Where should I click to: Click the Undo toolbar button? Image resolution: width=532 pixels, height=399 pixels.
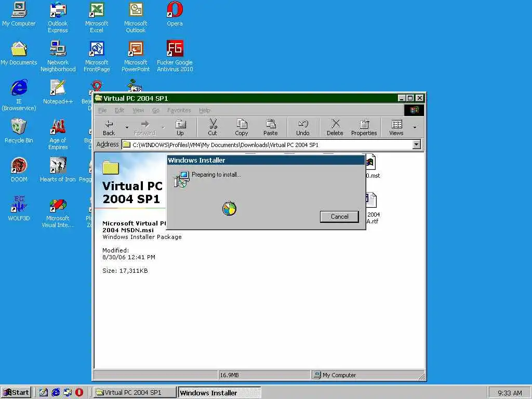(303, 128)
